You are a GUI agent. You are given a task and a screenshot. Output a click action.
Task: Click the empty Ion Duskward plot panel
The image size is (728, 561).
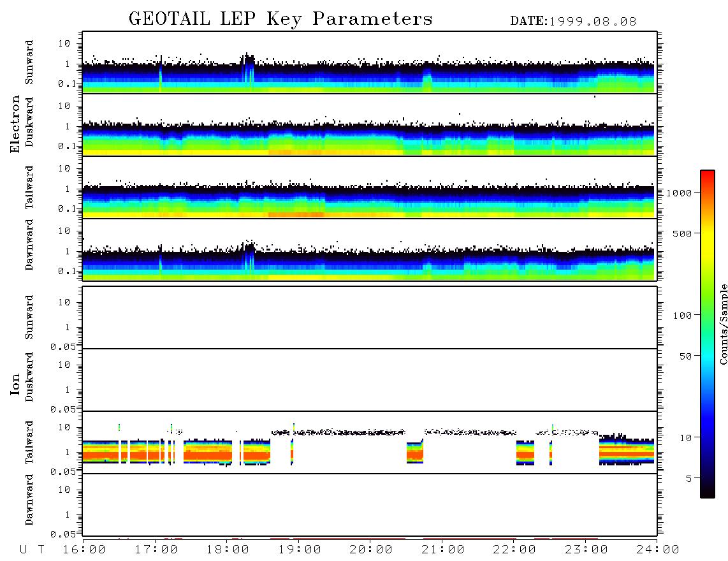coord(370,380)
